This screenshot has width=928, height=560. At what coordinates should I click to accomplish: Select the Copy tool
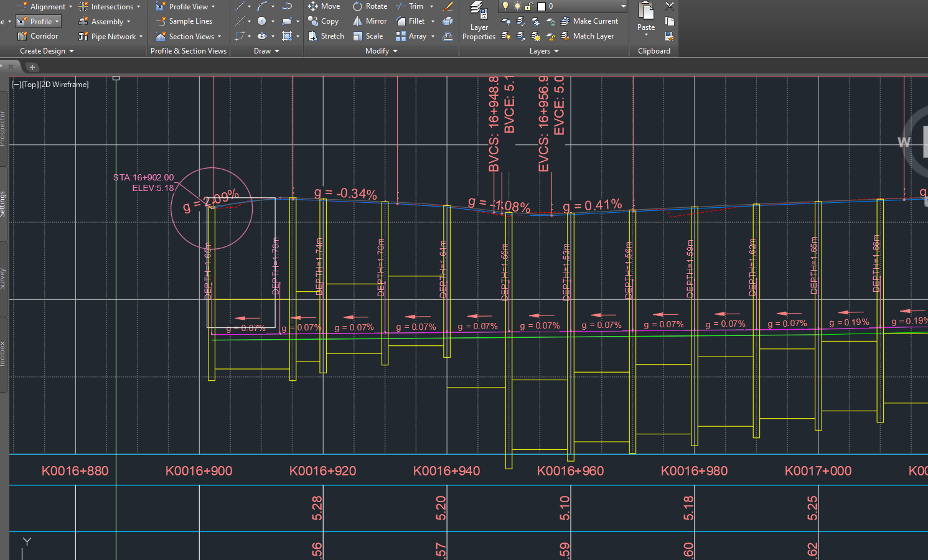324,21
